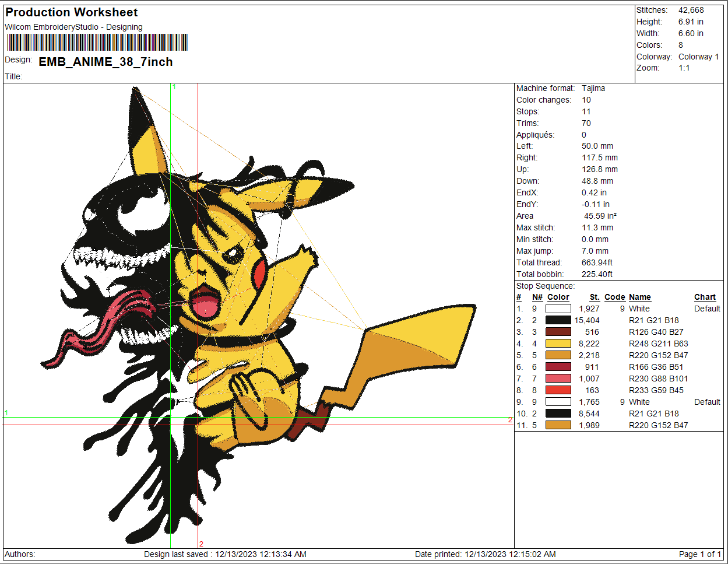Pick the yellow swatch in stop 4
The width and height of the screenshot is (728, 564).
(x=558, y=344)
